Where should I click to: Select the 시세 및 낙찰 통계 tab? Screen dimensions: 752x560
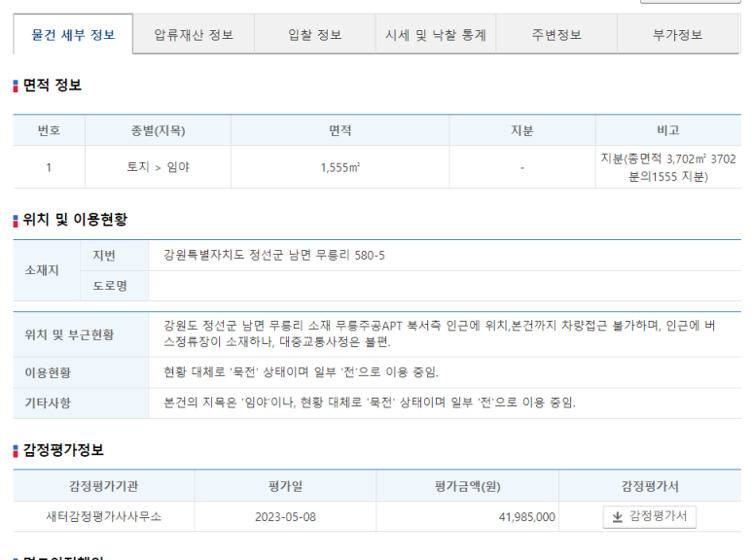click(x=436, y=35)
